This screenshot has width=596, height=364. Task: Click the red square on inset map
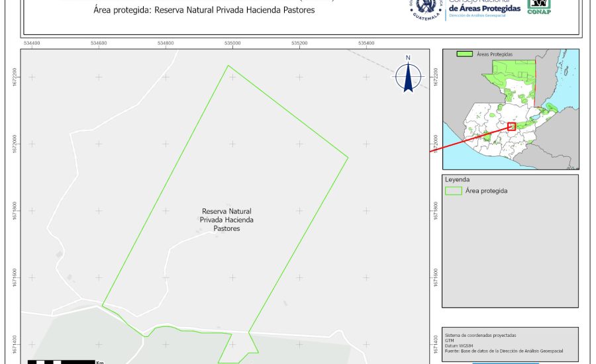(511, 126)
